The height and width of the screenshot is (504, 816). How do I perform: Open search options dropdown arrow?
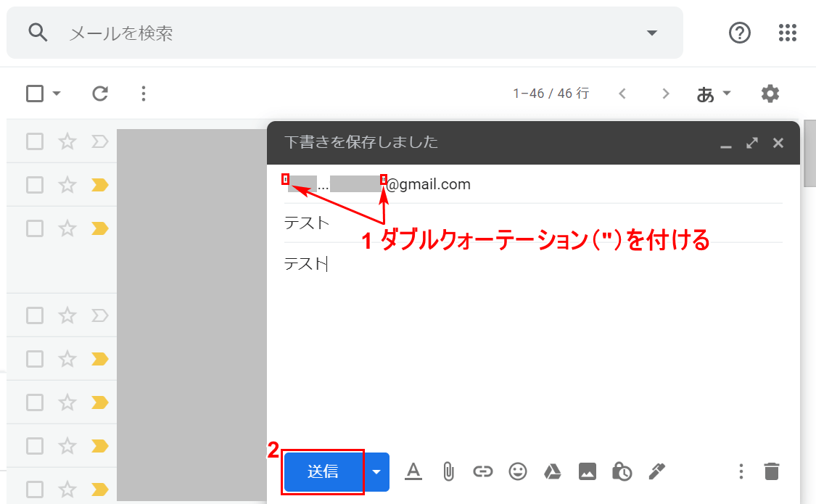[x=651, y=33]
